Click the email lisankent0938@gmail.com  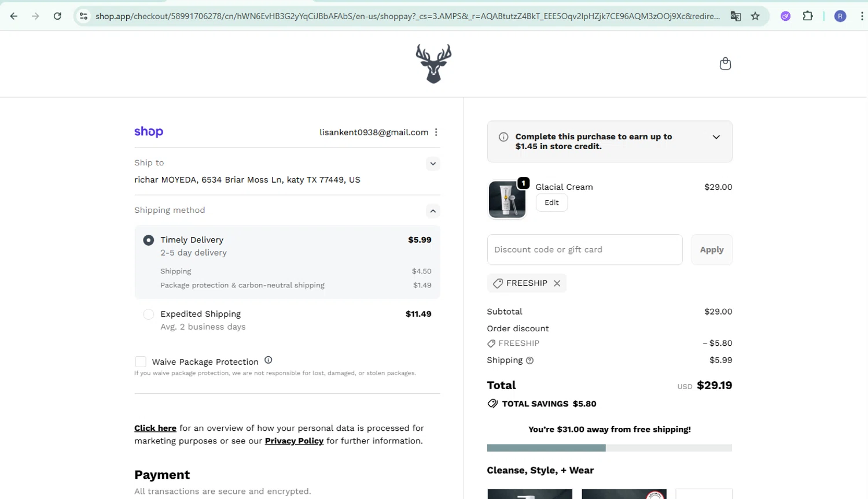click(374, 132)
